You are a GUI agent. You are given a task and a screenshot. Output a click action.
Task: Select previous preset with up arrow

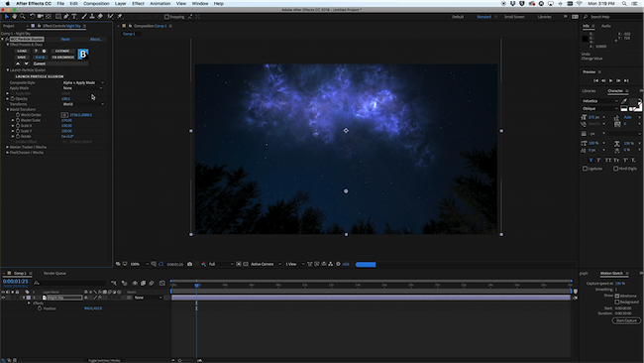(18, 63)
